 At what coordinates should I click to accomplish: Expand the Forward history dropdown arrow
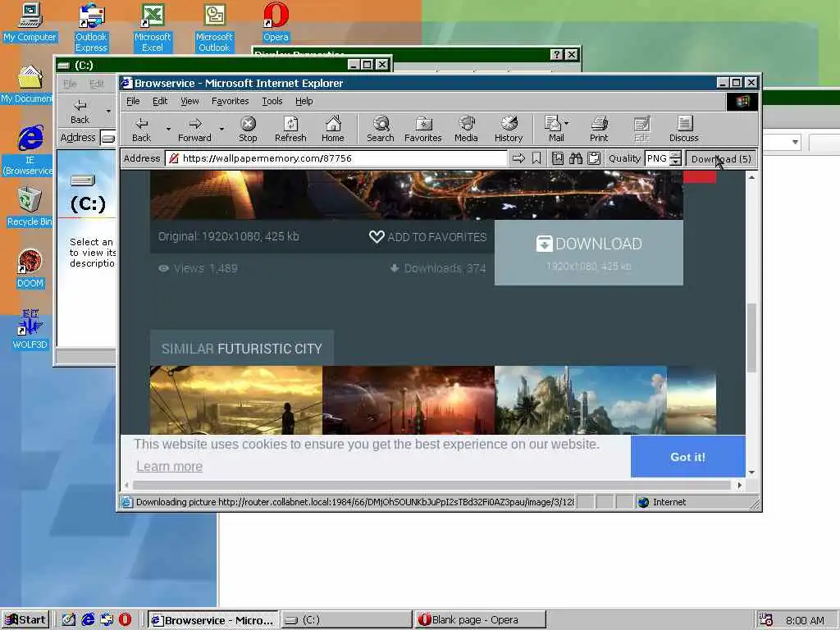tap(221, 129)
